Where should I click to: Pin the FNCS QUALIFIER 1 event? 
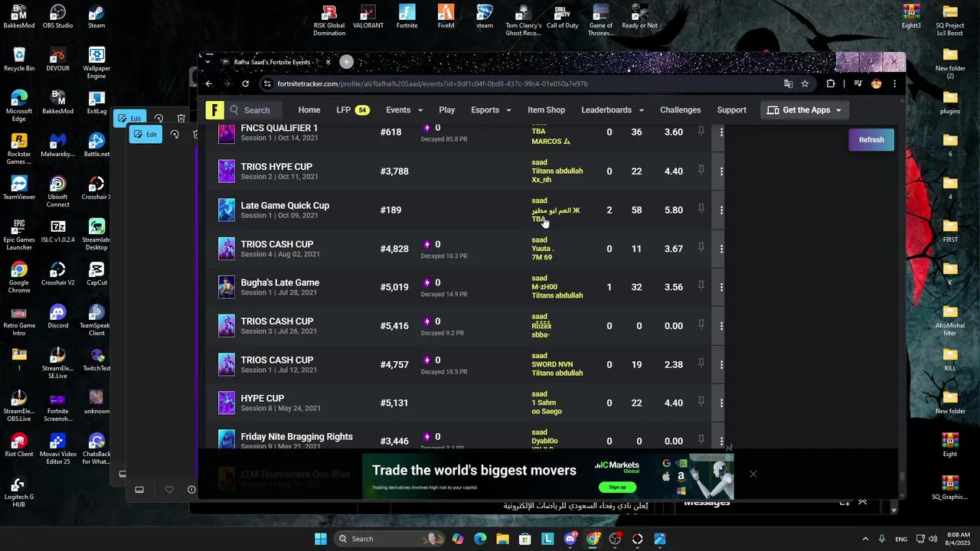tap(701, 132)
